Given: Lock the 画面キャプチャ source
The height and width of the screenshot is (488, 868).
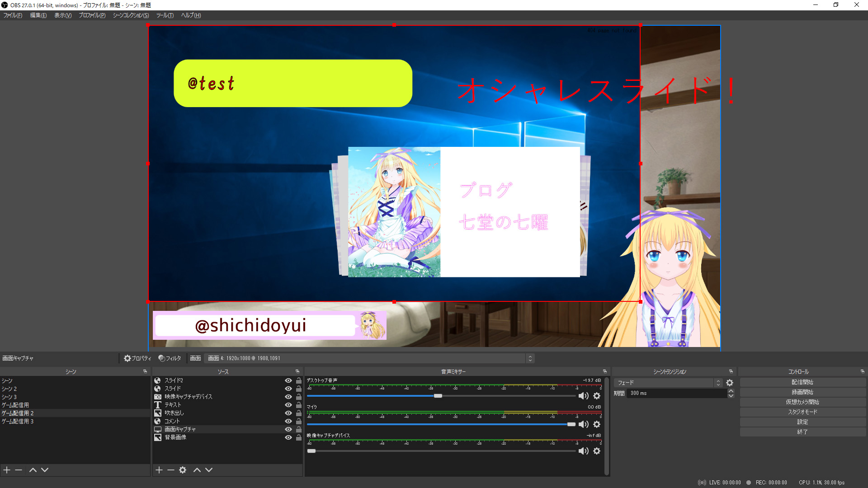Looking at the screenshot, I should click(x=299, y=429).
